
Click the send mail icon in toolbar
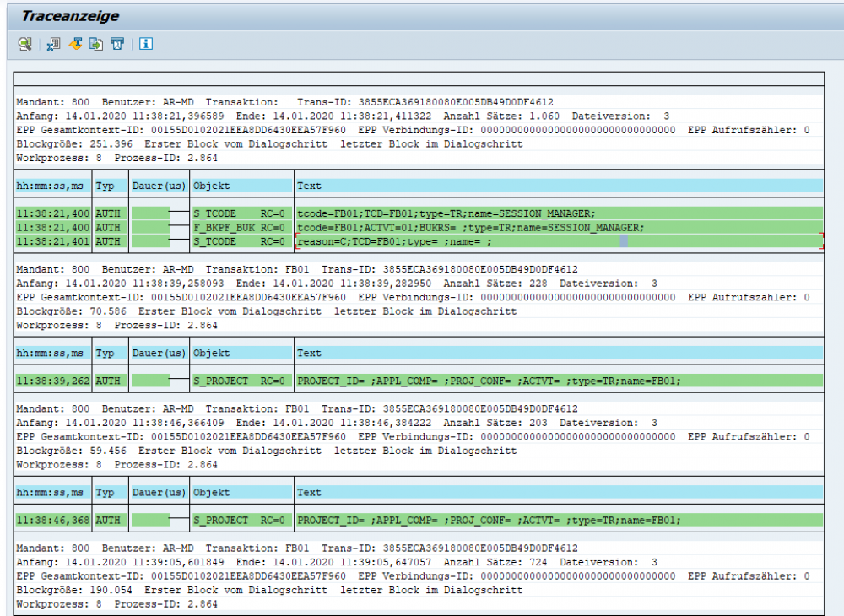pyautogui.click(x=117, y=44)
